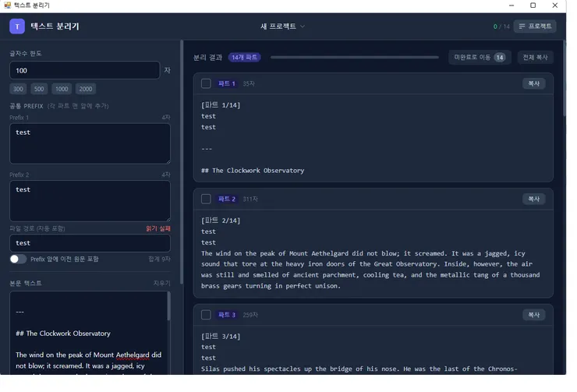Toggle Prefix 앞에 이전 원문 포함 switch
This screenshot has height=392, width=577.
coord(18,259)
